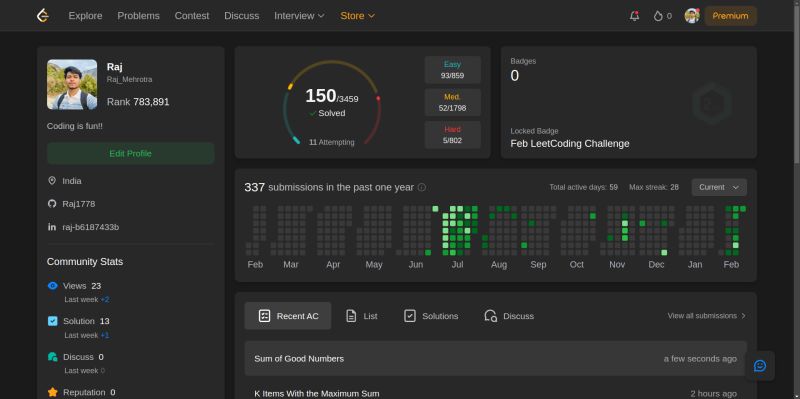The height and width of the screenshot is (399, 800).
Task: Click the arrow beside View all submissions
Action: point(743,316)
